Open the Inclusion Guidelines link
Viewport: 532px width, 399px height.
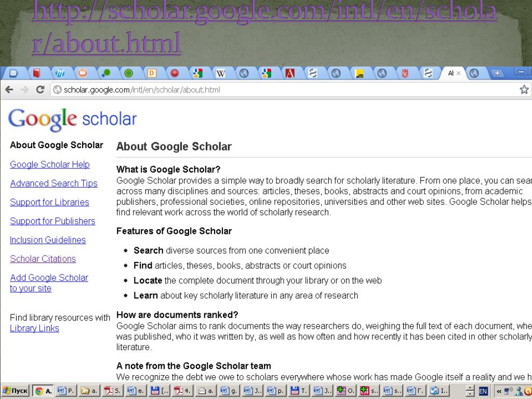(48, 240)
